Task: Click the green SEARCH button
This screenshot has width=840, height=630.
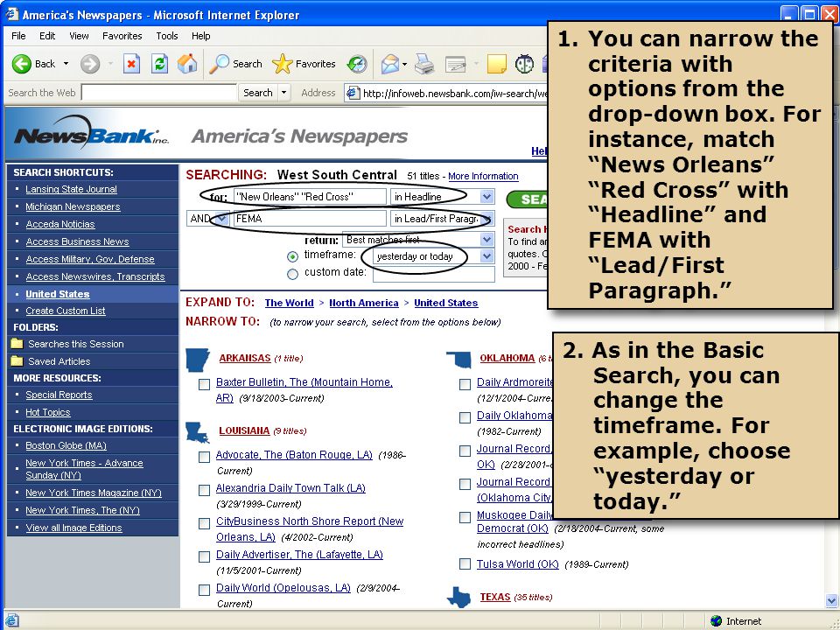Action: (527, 199)
